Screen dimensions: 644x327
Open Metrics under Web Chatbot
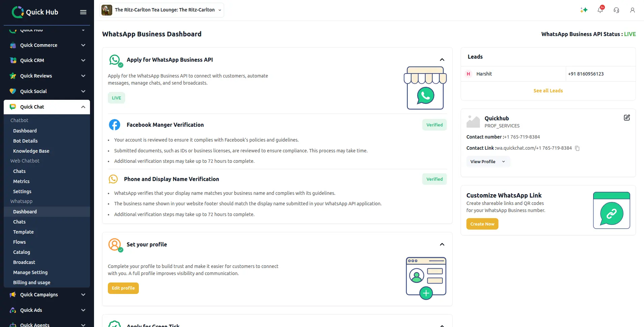21,181
